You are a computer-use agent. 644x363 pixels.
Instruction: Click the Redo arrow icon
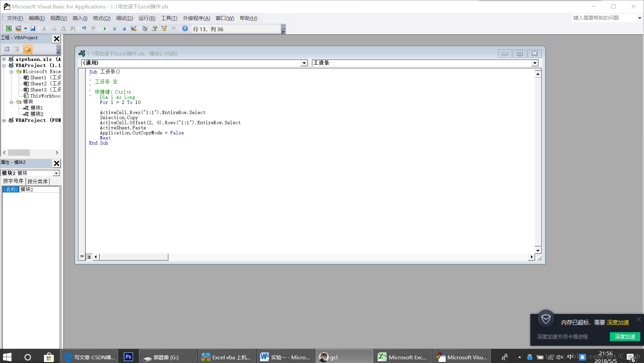[94, 29]
